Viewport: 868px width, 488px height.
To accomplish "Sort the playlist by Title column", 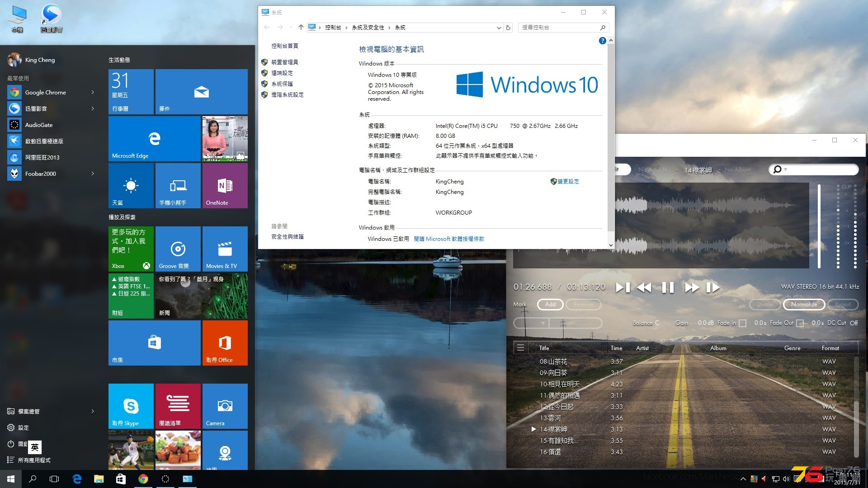I will tap(544, 348).
